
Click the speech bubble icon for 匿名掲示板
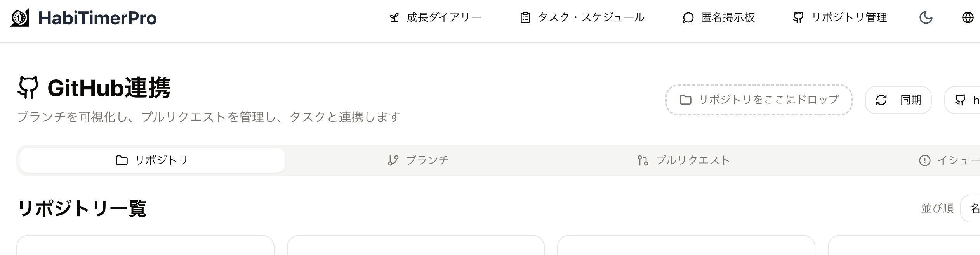[688, 18]
